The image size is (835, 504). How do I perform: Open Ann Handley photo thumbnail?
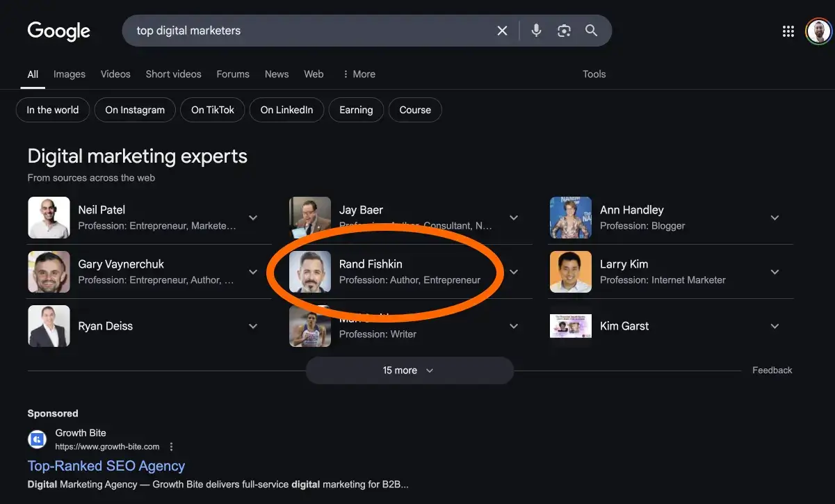(571, 218)
